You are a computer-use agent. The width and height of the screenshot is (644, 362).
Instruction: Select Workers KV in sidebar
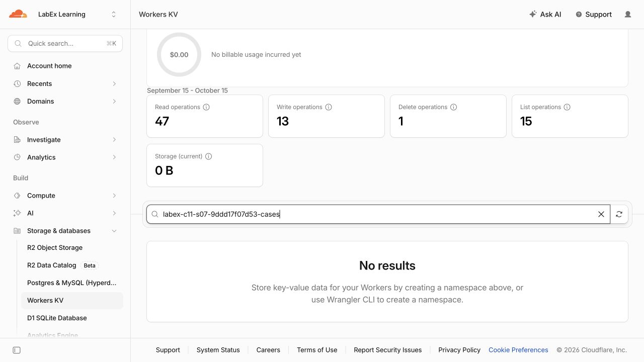tap(72, 301)
